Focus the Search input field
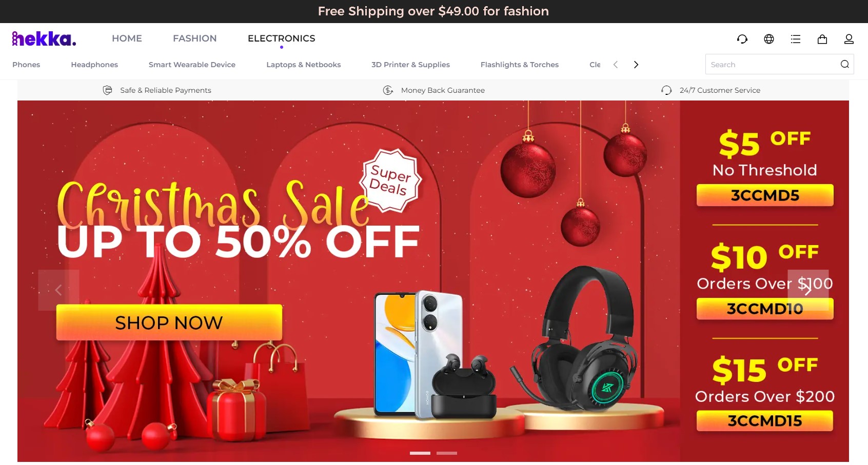868x465 pixels. 772,64
